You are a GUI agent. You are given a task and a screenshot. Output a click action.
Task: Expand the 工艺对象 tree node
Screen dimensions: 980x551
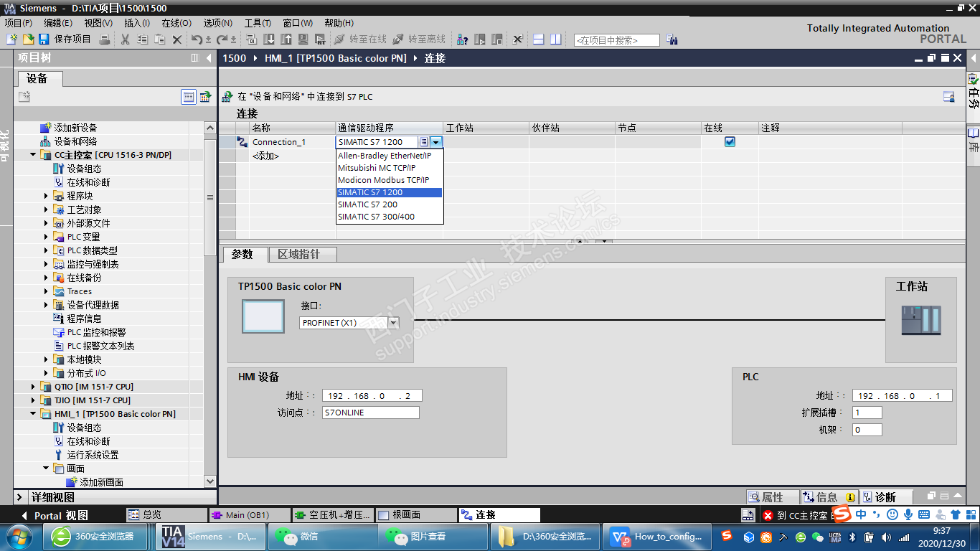(46, 209)
